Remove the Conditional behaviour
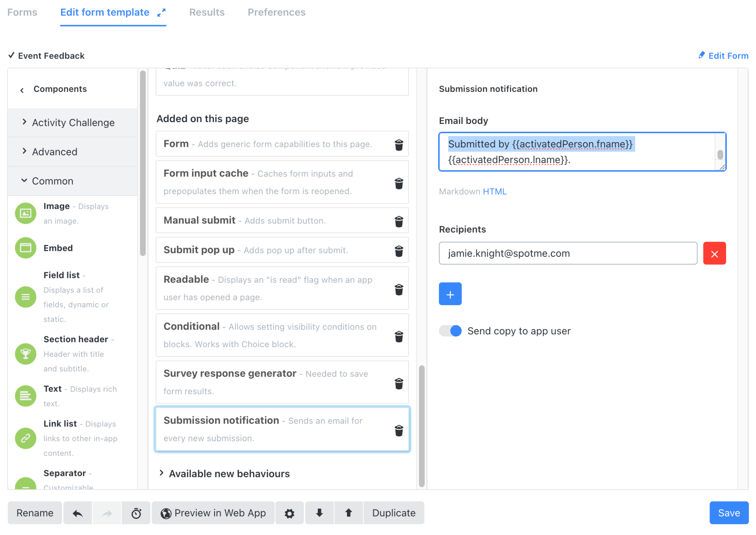This screenshot has height=535, width=756. 399,336
